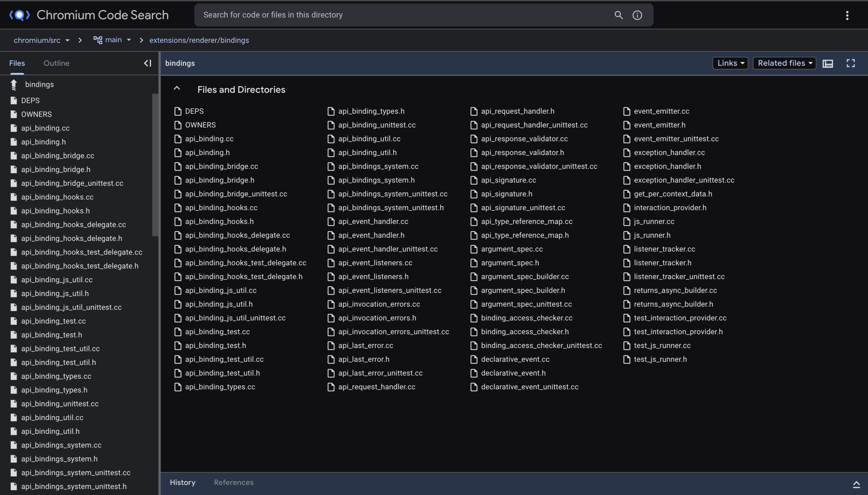Expand the Links dropdown
Image resolution: width=868 pixels, height=495 pixels.
(x=730, y=63)
